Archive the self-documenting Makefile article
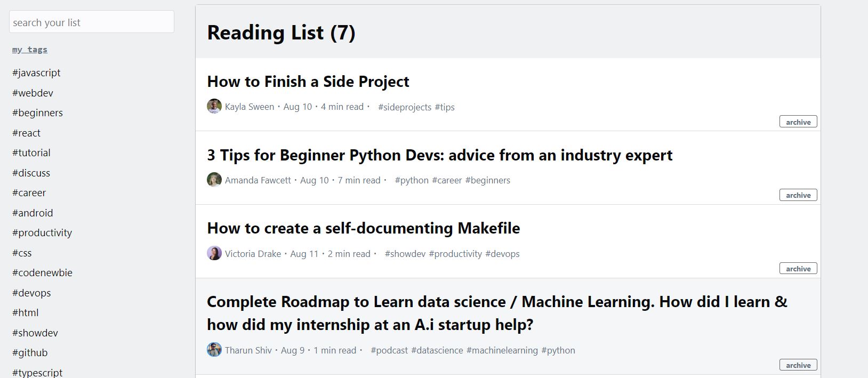Screen dimensions: 868x378 pos(798,269)
